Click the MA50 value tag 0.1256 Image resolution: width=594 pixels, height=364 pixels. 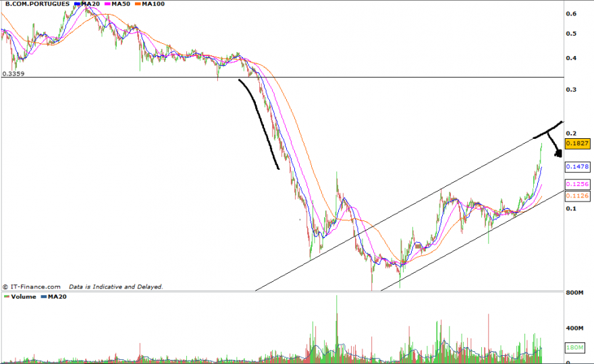[577, 184]
